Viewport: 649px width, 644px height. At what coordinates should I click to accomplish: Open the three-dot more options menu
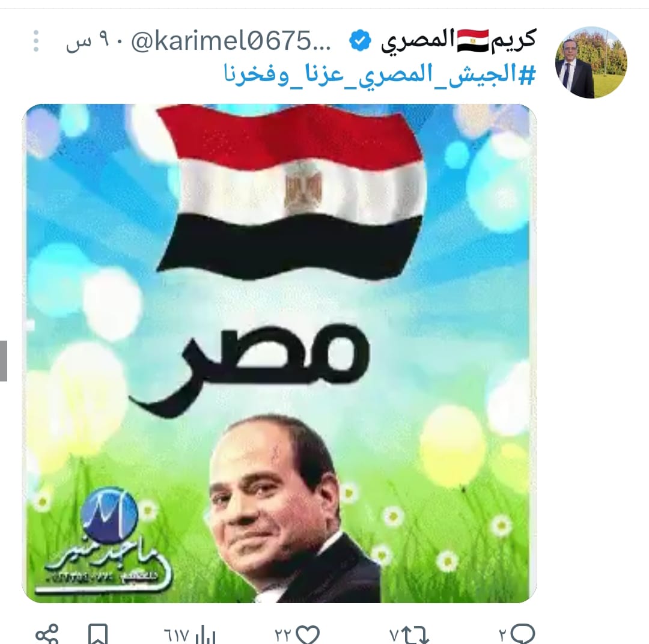tap(36, 41)
